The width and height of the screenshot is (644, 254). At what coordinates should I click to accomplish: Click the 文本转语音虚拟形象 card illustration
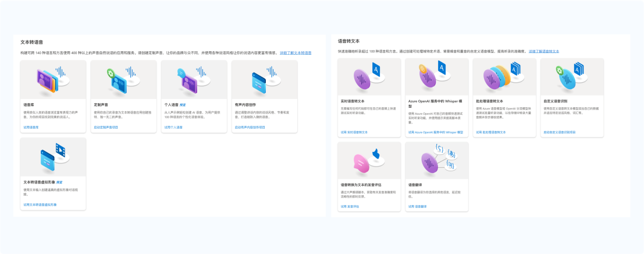[x=53, y=157]
